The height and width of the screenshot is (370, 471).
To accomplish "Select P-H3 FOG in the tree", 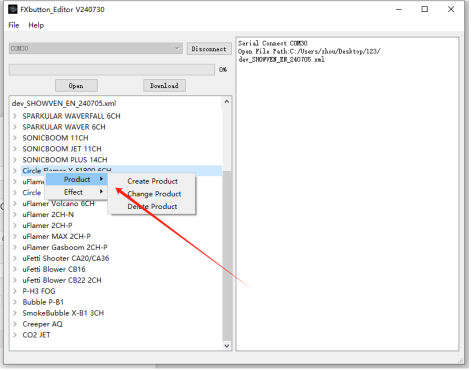I will tap(39, 291).
